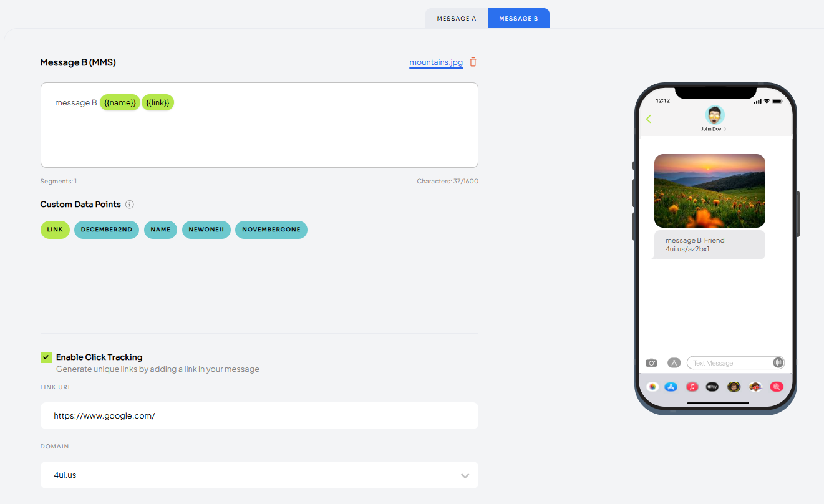Screen dimensions: 824x504
Task: Click the mountain image thumbnail in preview
Action: pos(710,191)
